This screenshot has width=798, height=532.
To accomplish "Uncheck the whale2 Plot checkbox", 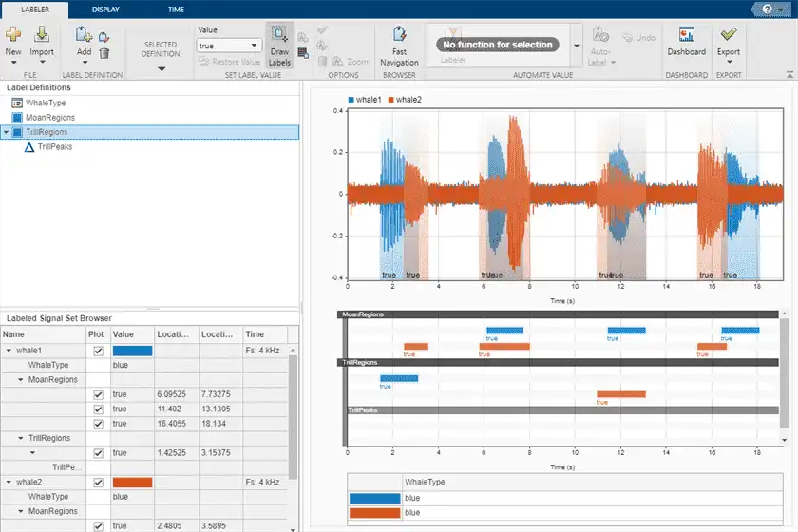I will (x=98, y=483).
